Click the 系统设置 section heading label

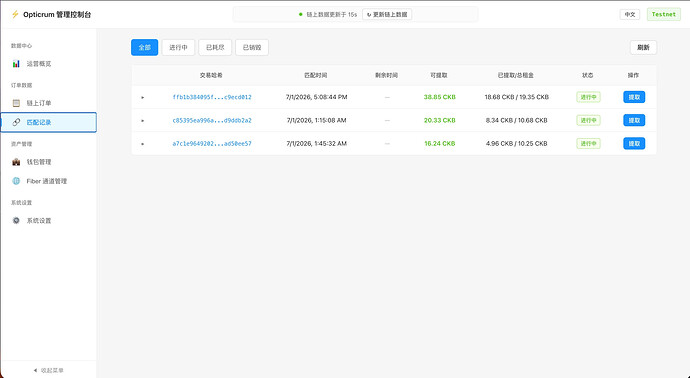pos(22,203)
